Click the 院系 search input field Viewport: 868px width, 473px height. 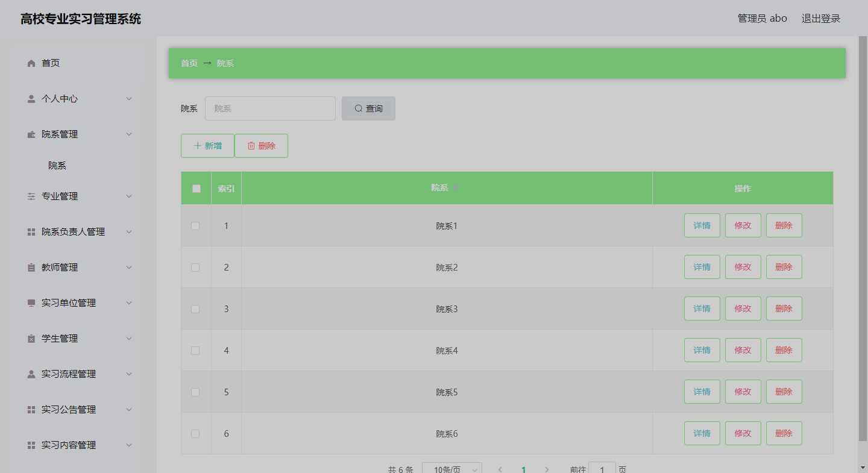[270, 108]
